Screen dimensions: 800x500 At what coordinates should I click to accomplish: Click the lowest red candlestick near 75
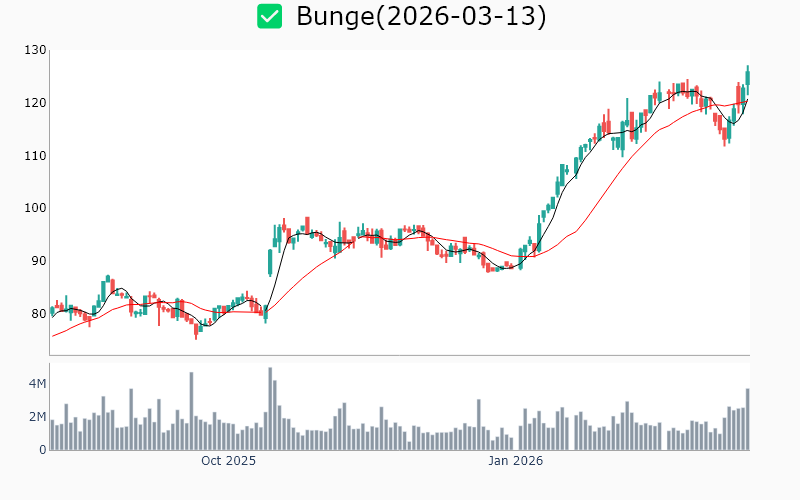click(x=196, y=331)
